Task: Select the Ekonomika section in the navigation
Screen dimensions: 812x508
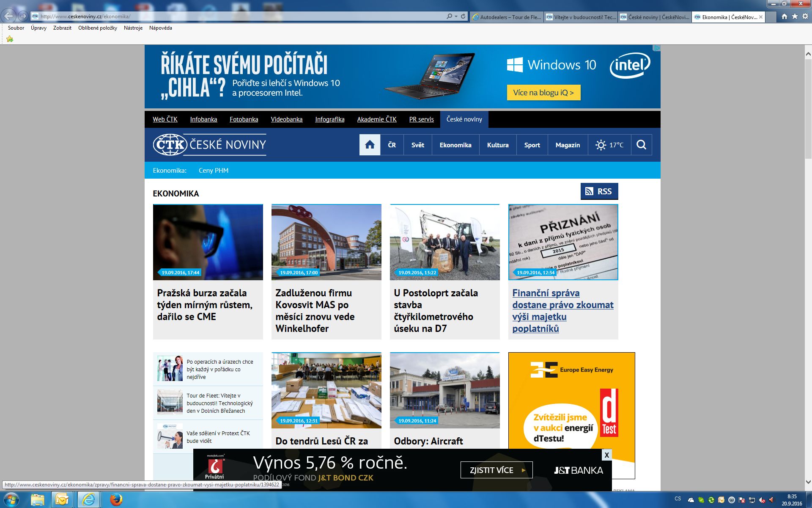Action: (x=455, y=145)
